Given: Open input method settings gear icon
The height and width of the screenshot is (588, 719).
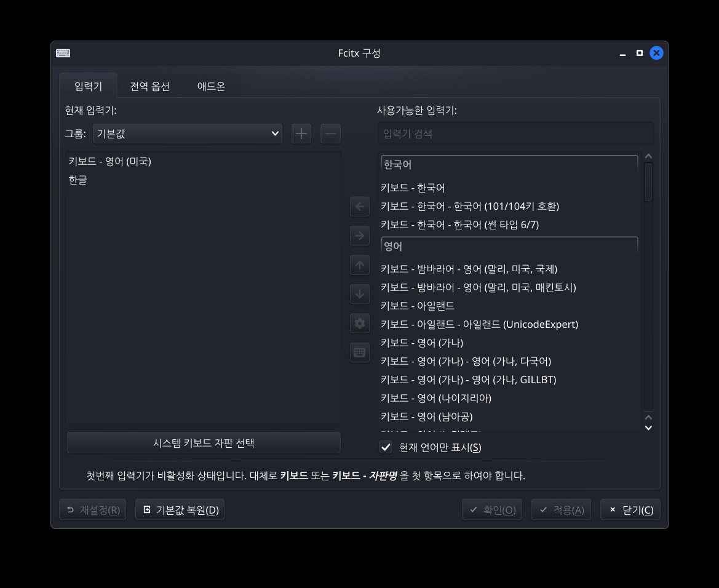Looking at the screenshot, I should (x=359, y=324).
